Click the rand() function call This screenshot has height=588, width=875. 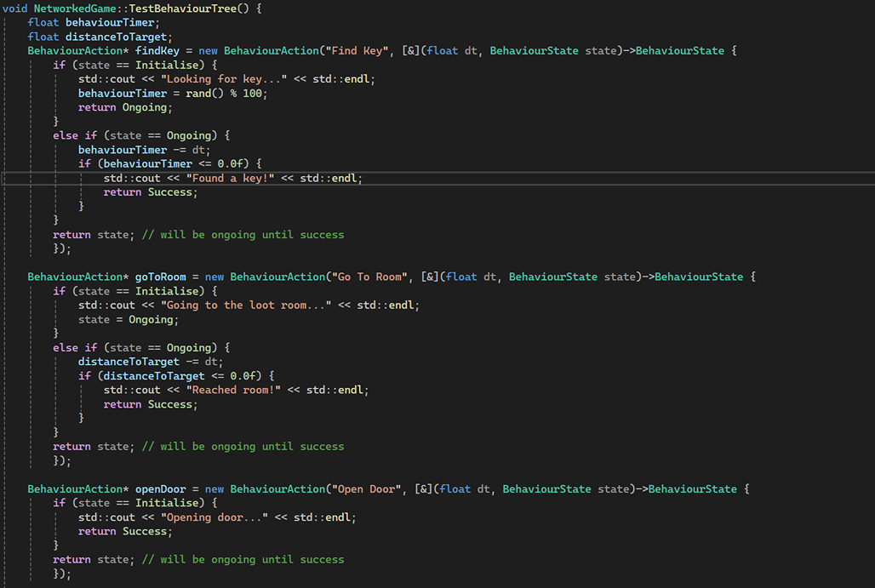[x=217, y=94]
